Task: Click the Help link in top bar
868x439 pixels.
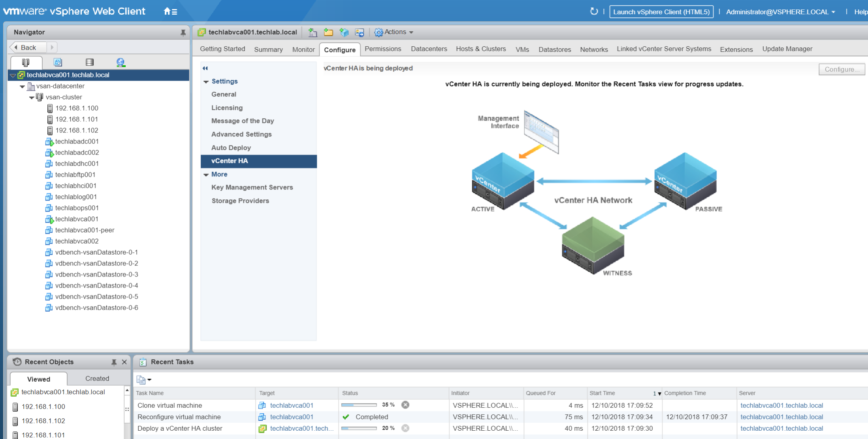Action: tap(861, 12)
